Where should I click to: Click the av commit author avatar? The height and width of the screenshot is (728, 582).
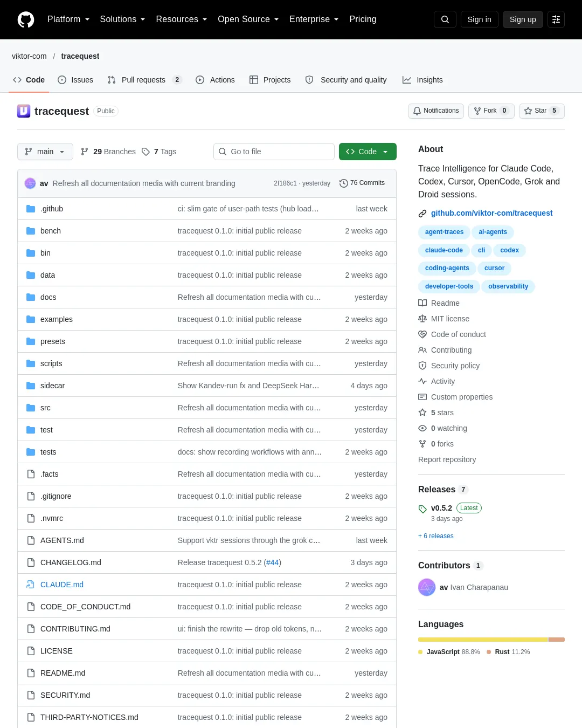30,183
